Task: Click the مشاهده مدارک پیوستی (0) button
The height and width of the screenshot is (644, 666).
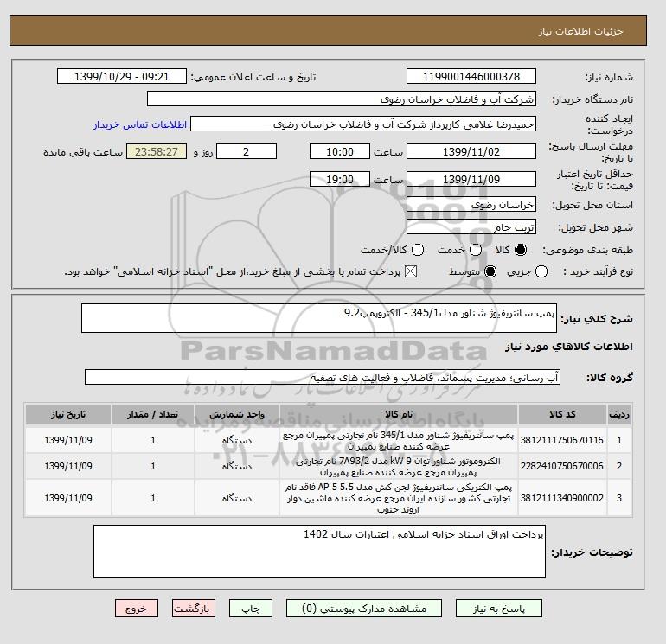Action: tap(364, 609)
